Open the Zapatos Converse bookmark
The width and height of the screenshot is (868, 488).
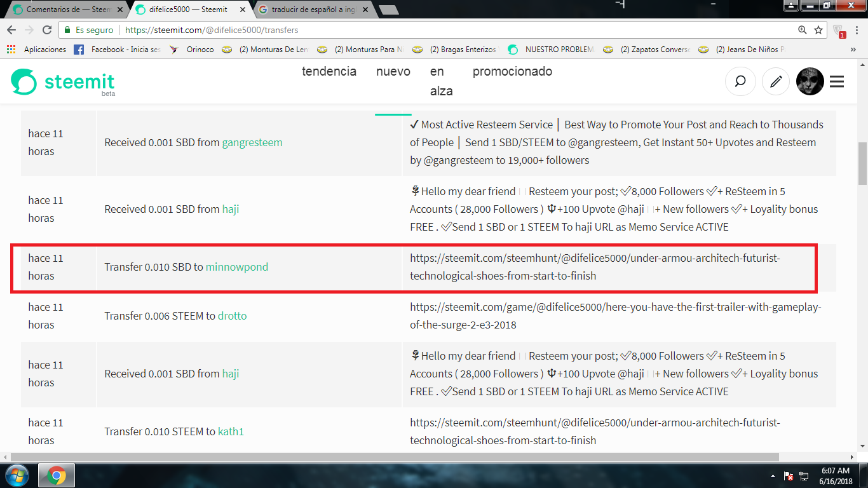click(646, 49)
